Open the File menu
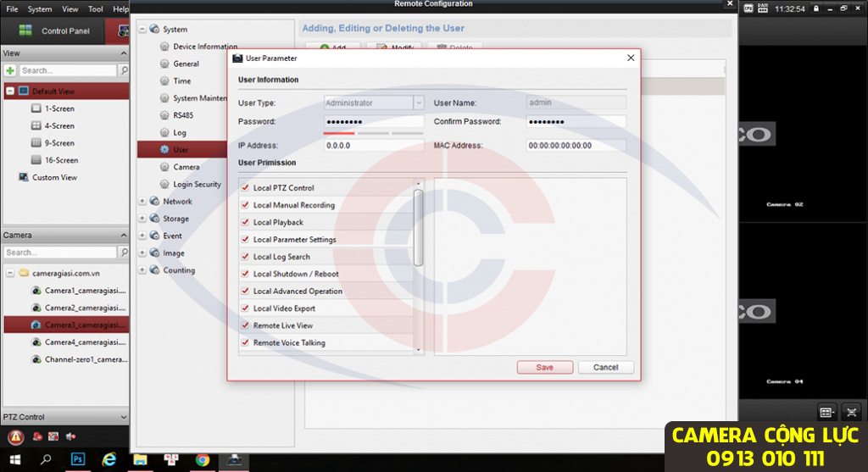The image size is (868, 472). coord(12,8)
